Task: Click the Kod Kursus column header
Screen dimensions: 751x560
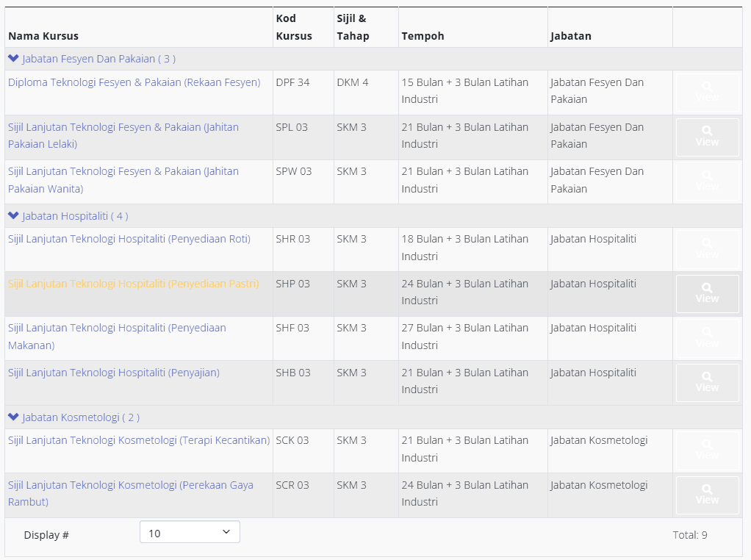Action: point(294,27)
